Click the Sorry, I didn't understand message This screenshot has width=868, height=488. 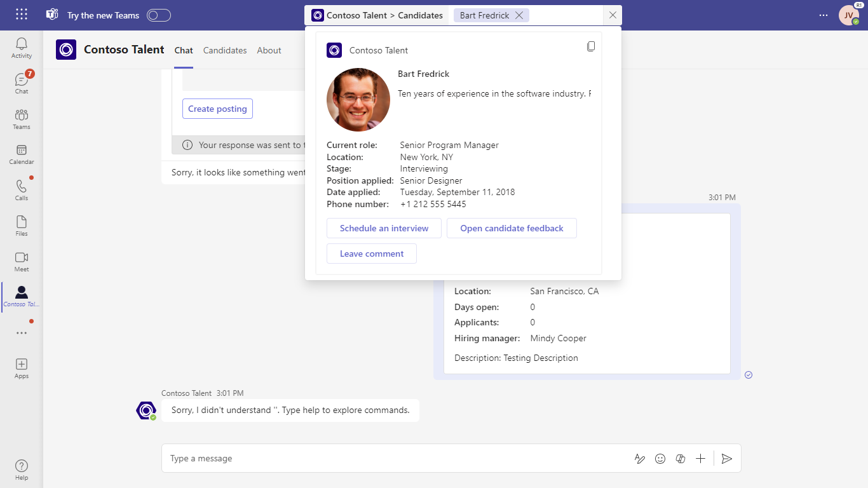tap(290, 410)
